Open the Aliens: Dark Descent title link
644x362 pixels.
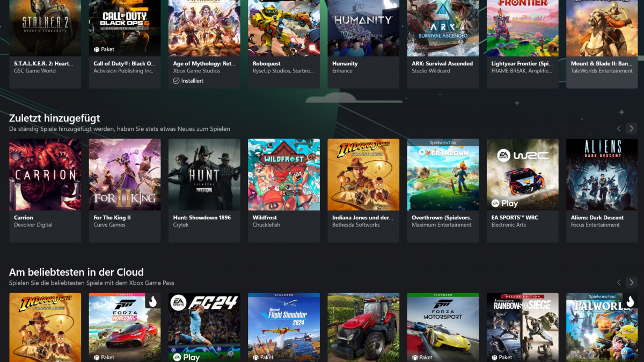[597, 218]
